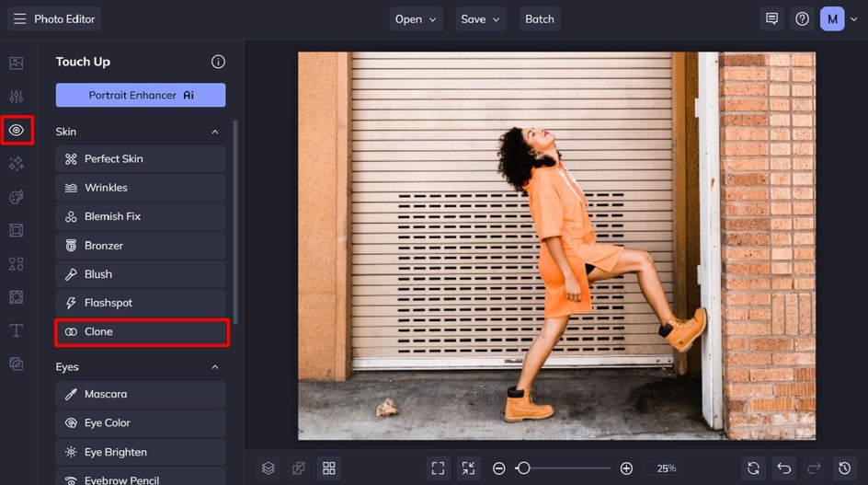Open the Frames sidebar icon
The image size is (868, 485).
(x=16, y=230)
